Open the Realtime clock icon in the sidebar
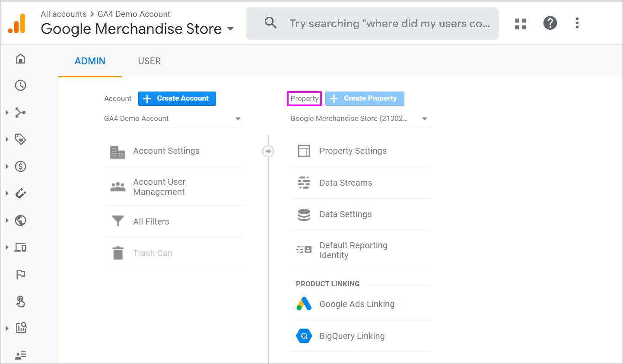This screenshot has height=364, width=623. coord(20,85)
